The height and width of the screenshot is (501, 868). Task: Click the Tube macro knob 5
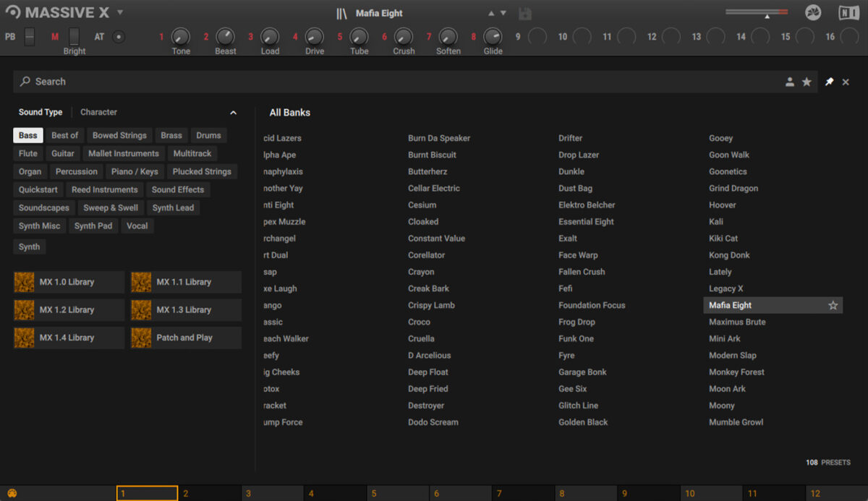tap(359, 37)
